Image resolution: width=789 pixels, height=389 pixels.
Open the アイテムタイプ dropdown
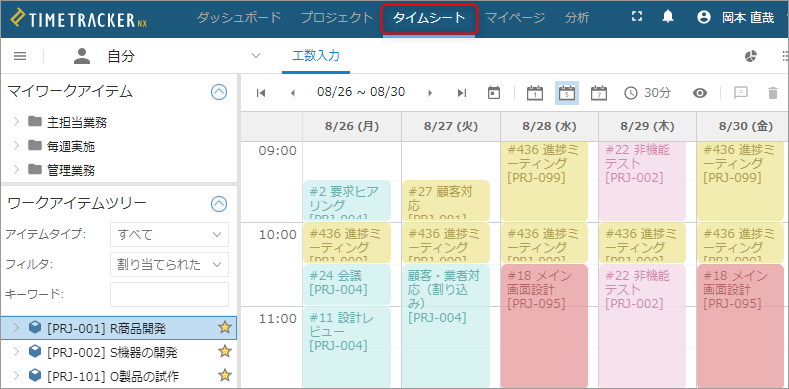[169, 234]
